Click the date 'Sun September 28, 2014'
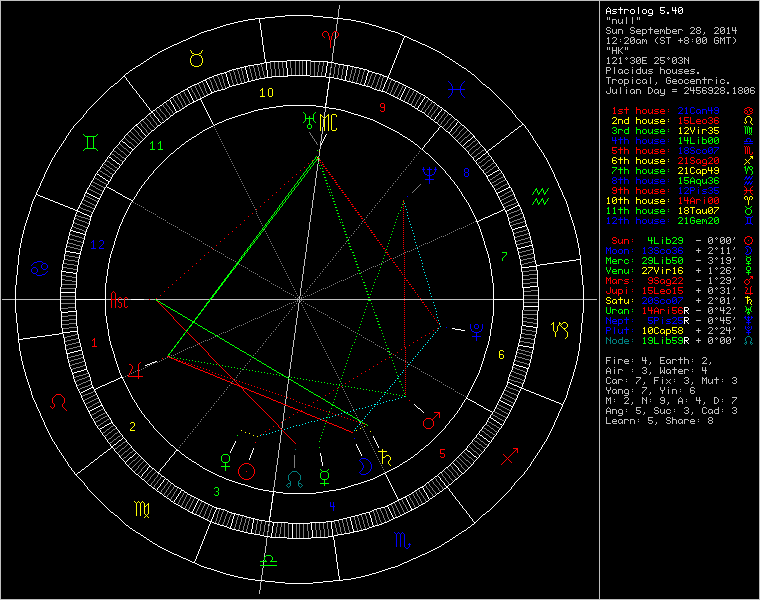 click(671, 31)
